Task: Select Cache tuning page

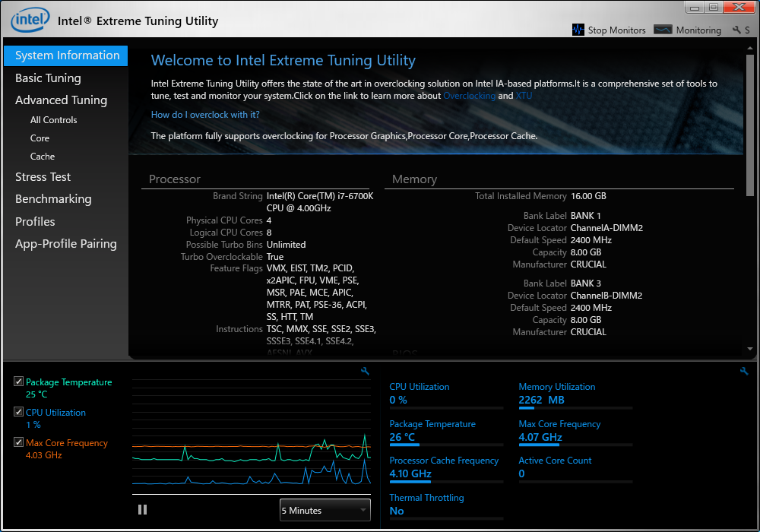Action: (x=42, y=157)
